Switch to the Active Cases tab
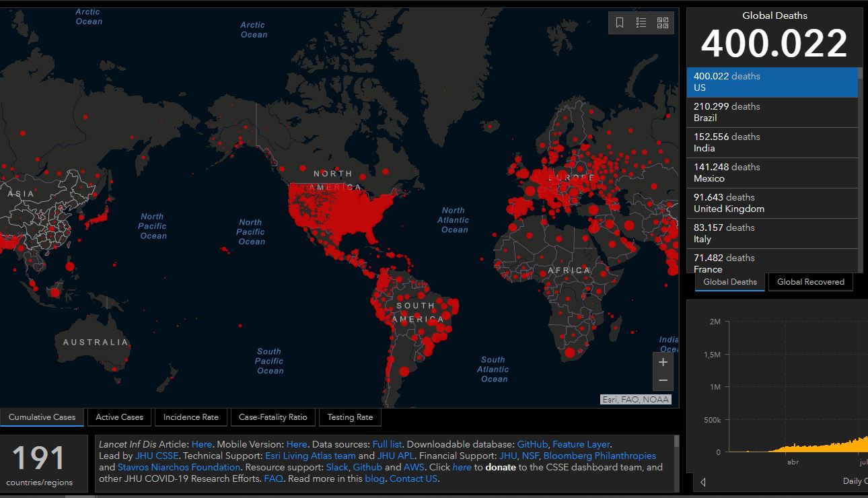This screenshot has width=868, height=498. tap(120, 417)
